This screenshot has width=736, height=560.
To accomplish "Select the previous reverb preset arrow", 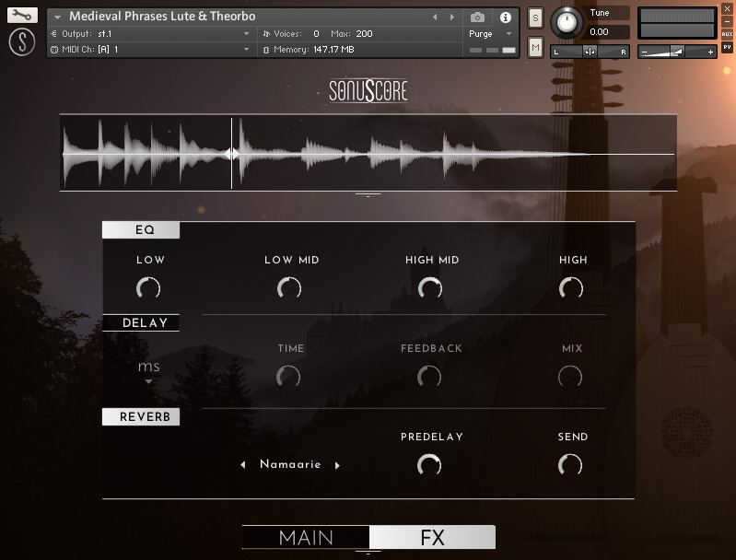I will point(243,465).
